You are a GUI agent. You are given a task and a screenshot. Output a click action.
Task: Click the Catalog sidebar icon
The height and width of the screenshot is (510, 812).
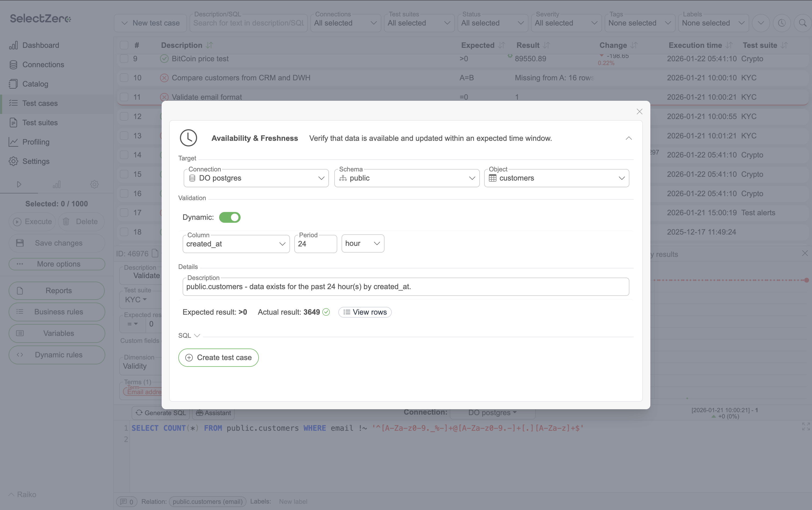[x=13, y=84]
